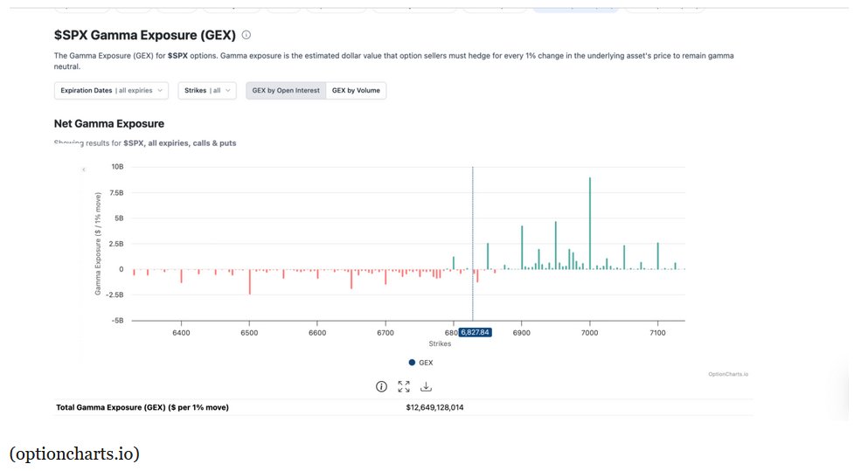Click the chevron in the Strikes dropdown
This screenshot has width=868, height=471.
point(229,91)
